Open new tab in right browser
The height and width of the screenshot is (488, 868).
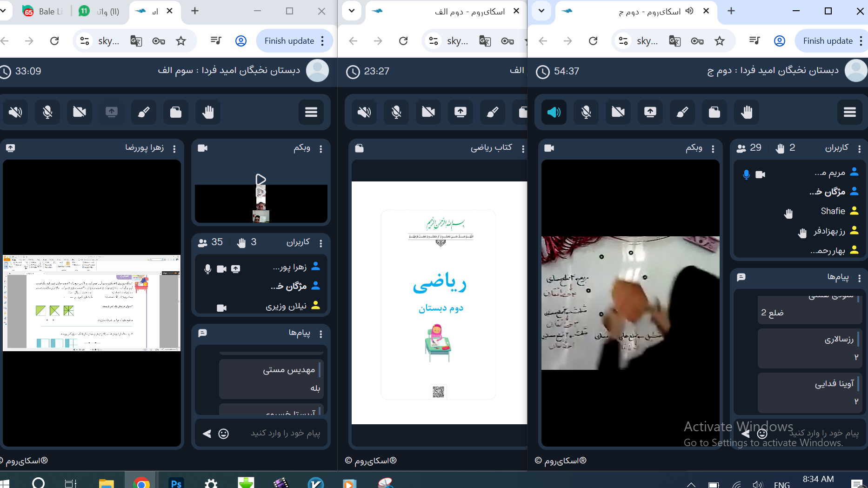tap(731, 11)
